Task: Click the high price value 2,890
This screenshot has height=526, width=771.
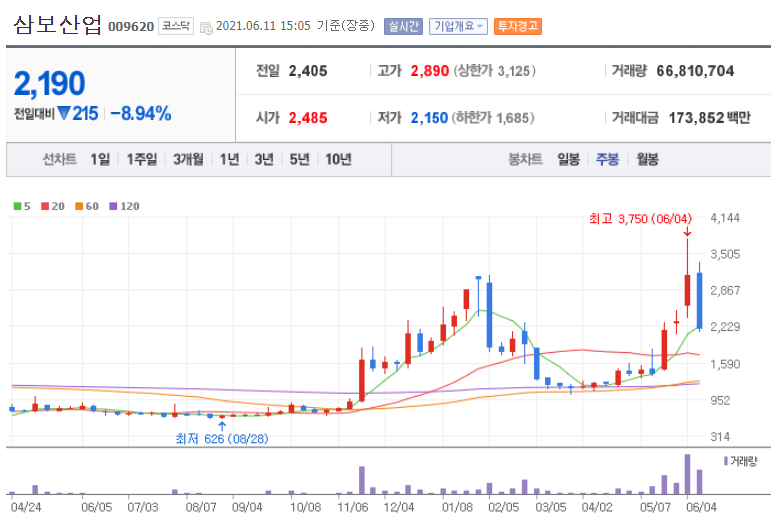Action: pos(430,71)
